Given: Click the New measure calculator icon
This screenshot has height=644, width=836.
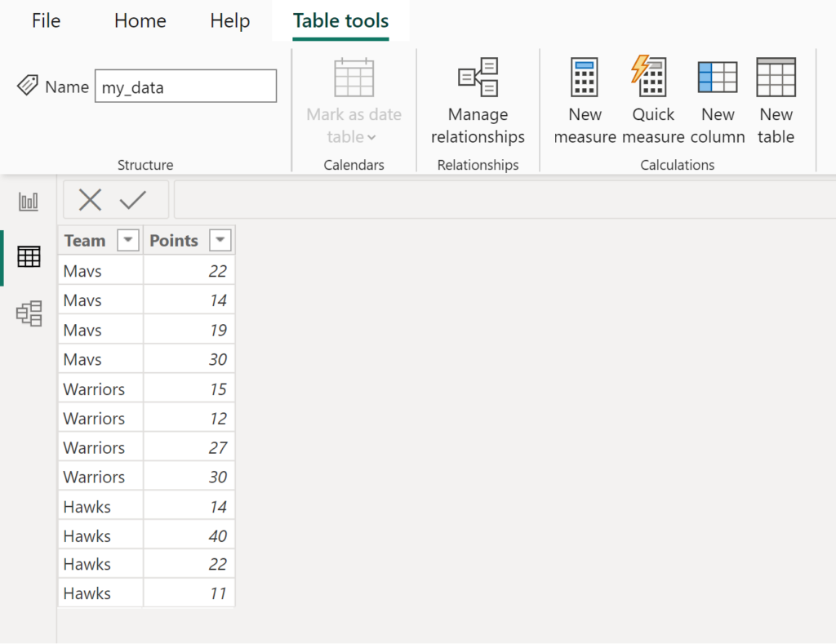Looking at the screenshot, I should tap(585, 78).
